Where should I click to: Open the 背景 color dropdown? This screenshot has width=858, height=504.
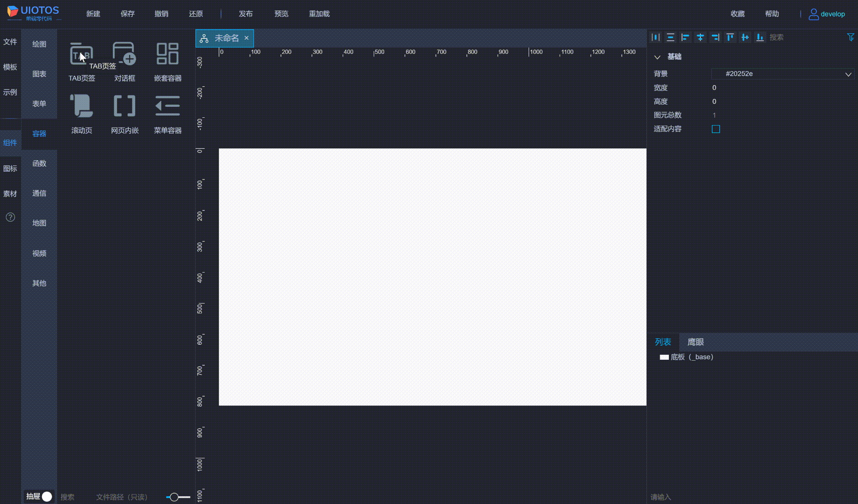coord(848,74)
